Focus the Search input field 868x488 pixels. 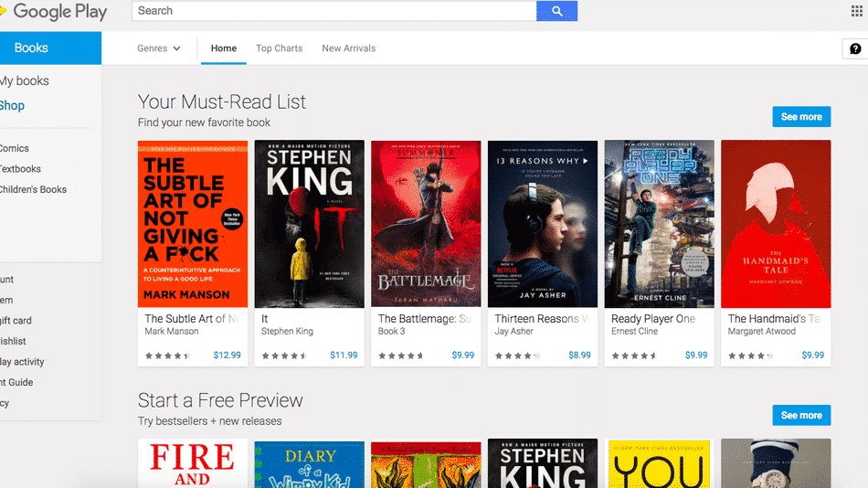(x=333, y=11)
